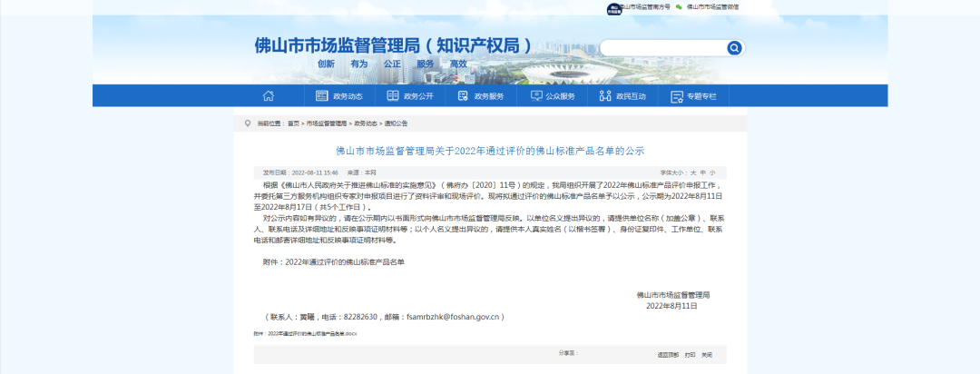Click the slogan word 高效
The height and width of the screenshot is (374, 980).
(459, 64)
